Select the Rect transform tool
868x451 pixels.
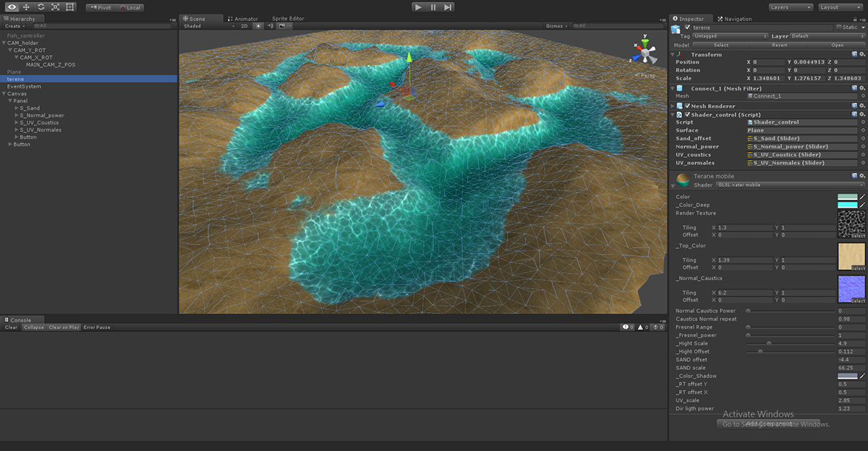[69, 7]
